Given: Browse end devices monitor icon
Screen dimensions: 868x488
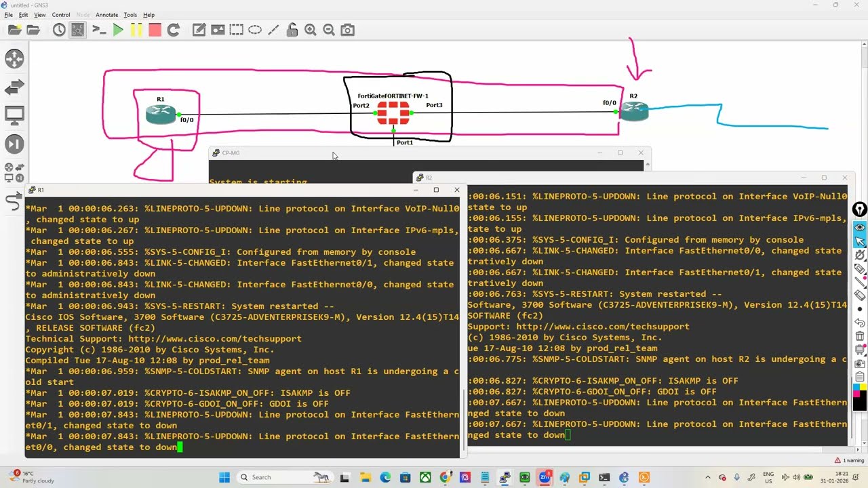Looking at the screenshot, I should pos(14,116).
